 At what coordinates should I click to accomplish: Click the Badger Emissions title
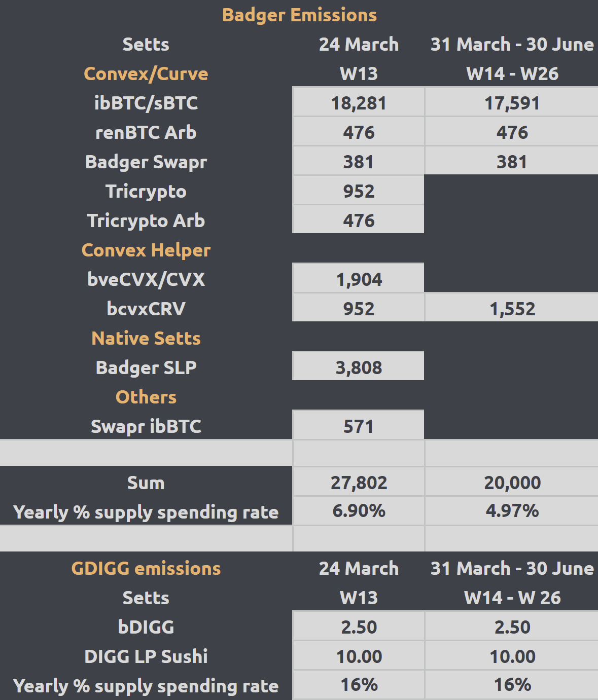point(299,15)
